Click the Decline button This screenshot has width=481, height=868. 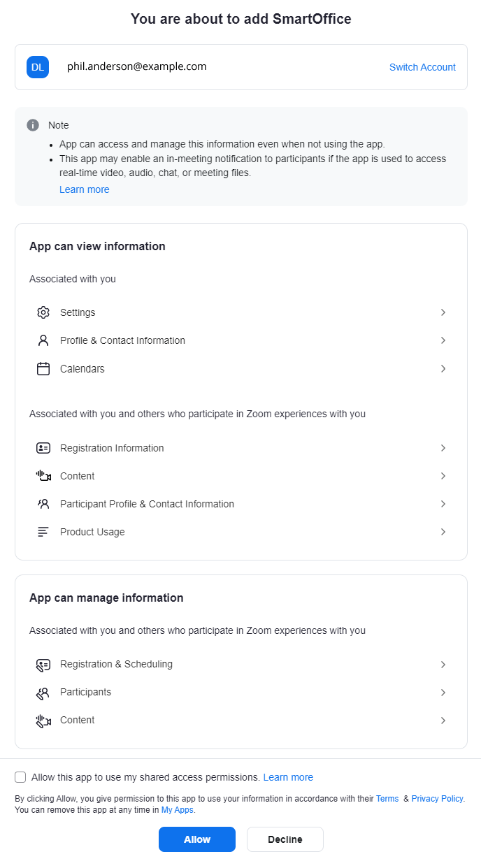coord(285,839)
